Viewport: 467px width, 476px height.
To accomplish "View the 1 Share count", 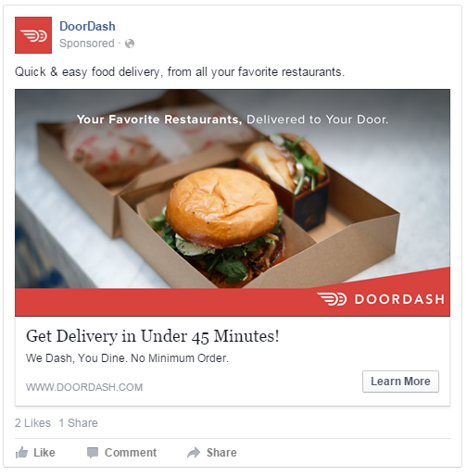I will point(78,423).
